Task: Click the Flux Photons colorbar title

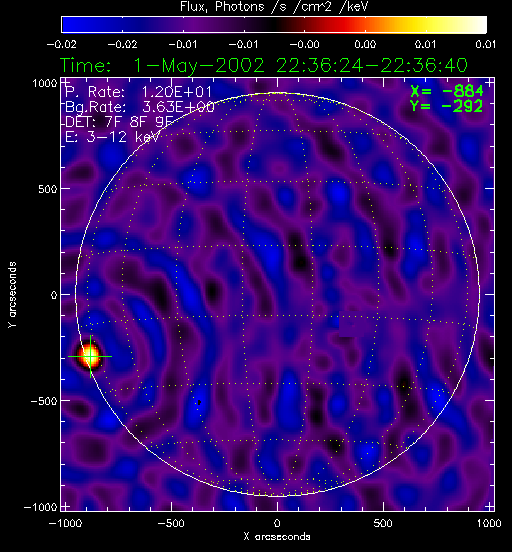Action: (x=274, y=7)
